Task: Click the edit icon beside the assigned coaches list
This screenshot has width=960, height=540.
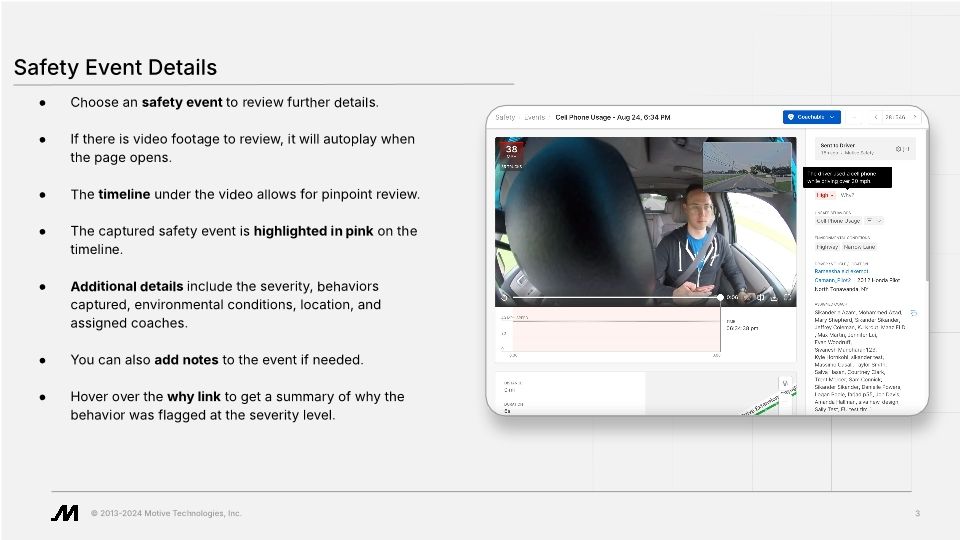Action: [913, 313]
